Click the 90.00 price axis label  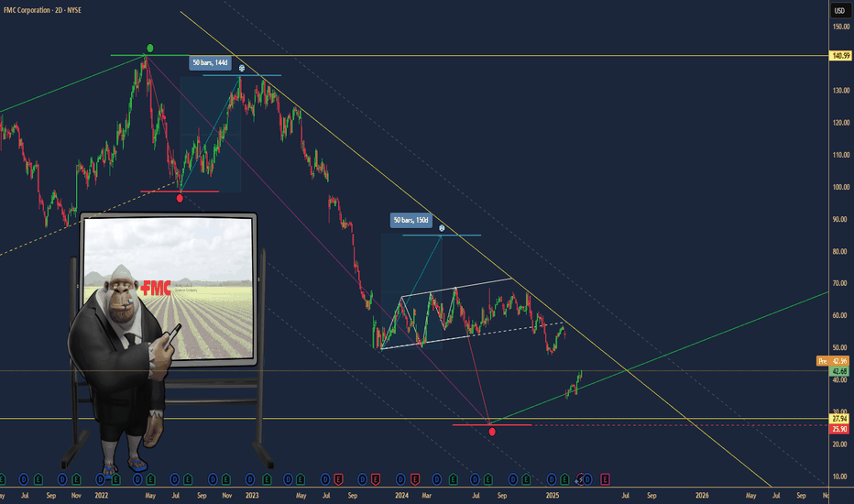[x=841, y=219]
